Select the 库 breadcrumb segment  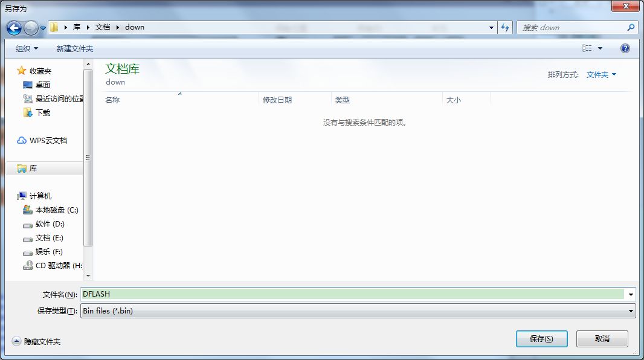(77, 27)
